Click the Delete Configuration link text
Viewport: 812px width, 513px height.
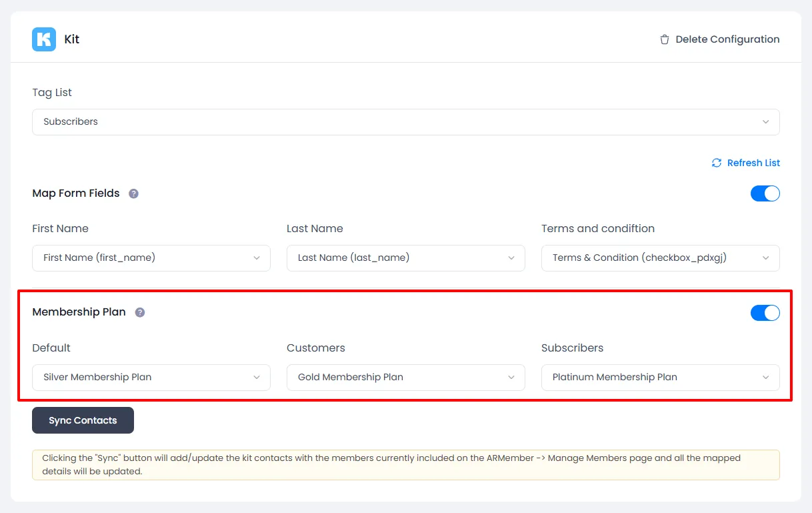(727, 39)
